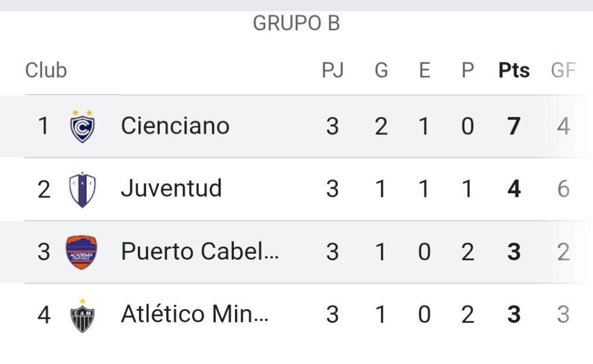Click the E draws column header
Image resolution: width=593 pixels, height=364 pixels.
coord(424,70)
